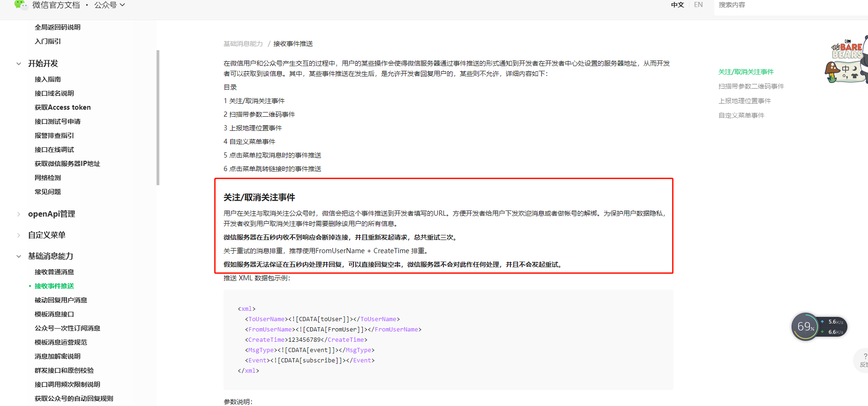Click the We Bare Bears floating widget

point(846,60)
